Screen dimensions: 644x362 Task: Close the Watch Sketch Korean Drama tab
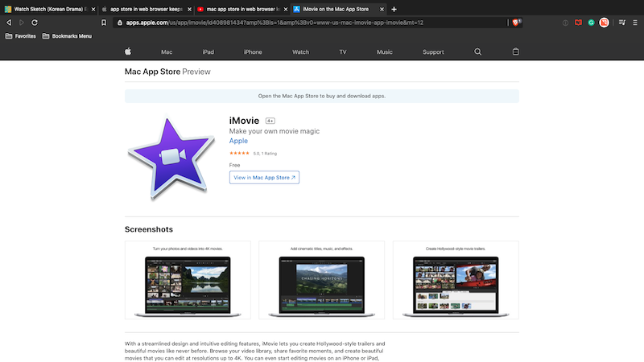coord(93,9)
